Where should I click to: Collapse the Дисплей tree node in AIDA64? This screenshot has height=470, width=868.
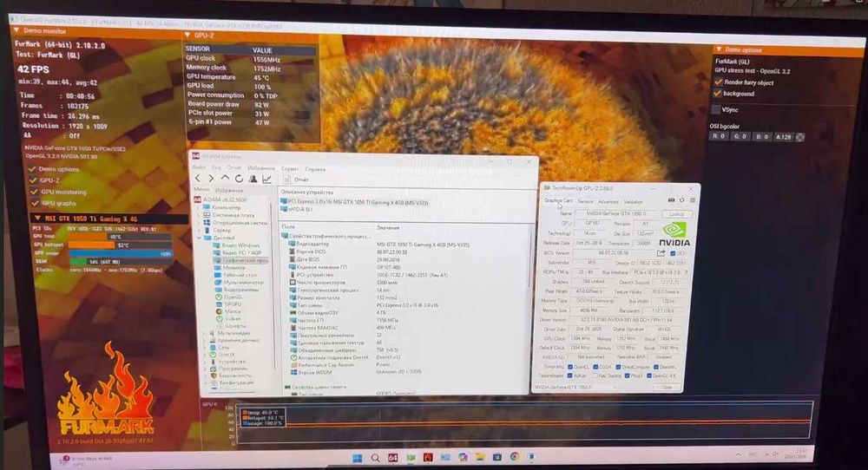pyautogui.click(x=201, y=238)
